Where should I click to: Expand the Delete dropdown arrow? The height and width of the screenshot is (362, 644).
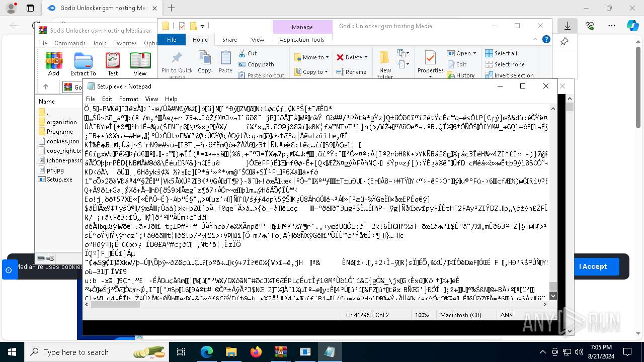[366, 57]
